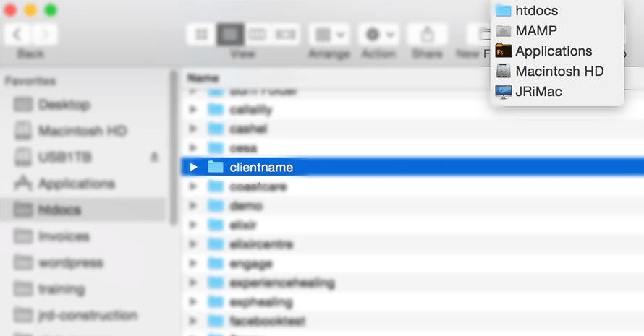The height and width of the screenshot is (336, 644).
Task: Click the clientname folder icon
Action: click(x=216, y=167)
